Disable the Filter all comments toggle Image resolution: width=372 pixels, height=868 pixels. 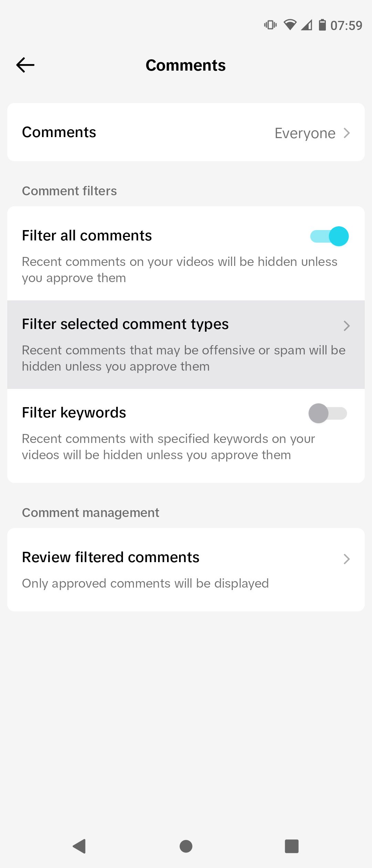click(x=329, y=236)
